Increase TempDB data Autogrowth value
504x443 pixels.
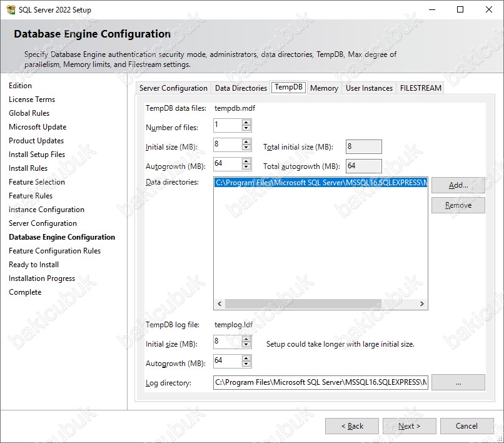[246, 161]
